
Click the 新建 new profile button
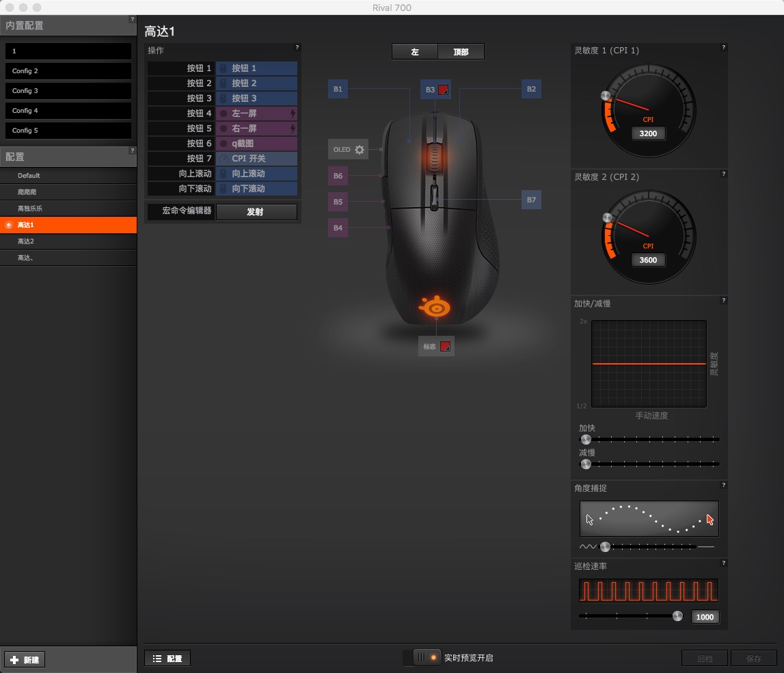(25, 659)
